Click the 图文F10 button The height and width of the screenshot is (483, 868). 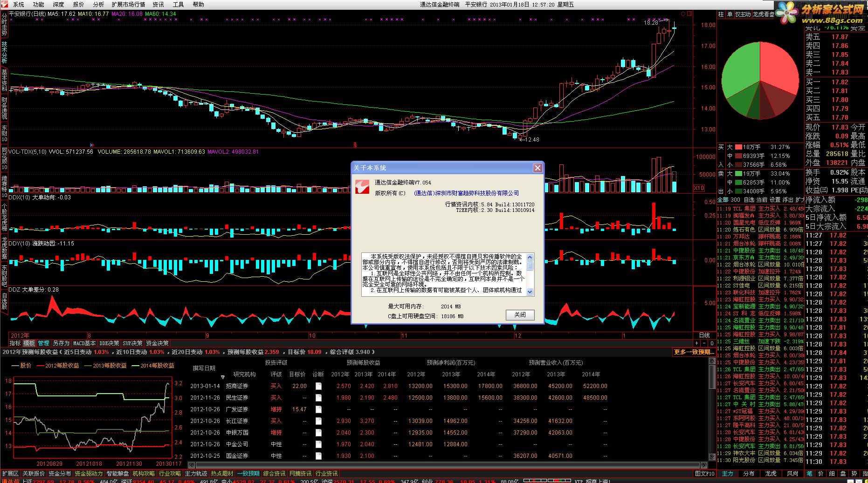click(x=704, y=474)
